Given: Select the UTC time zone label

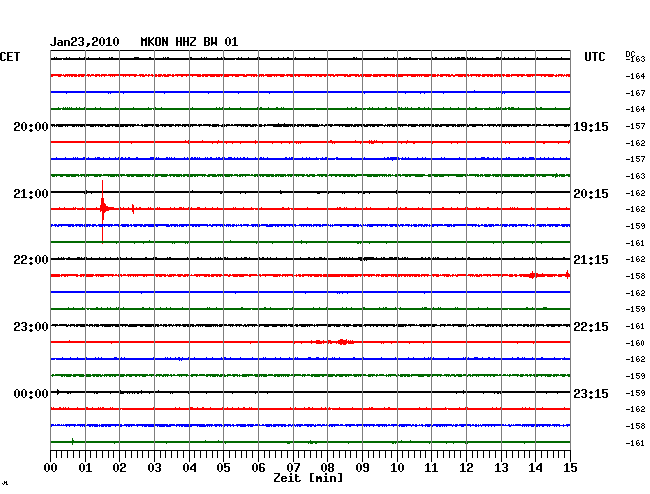Looking at the screenshot, I should 595,57.
